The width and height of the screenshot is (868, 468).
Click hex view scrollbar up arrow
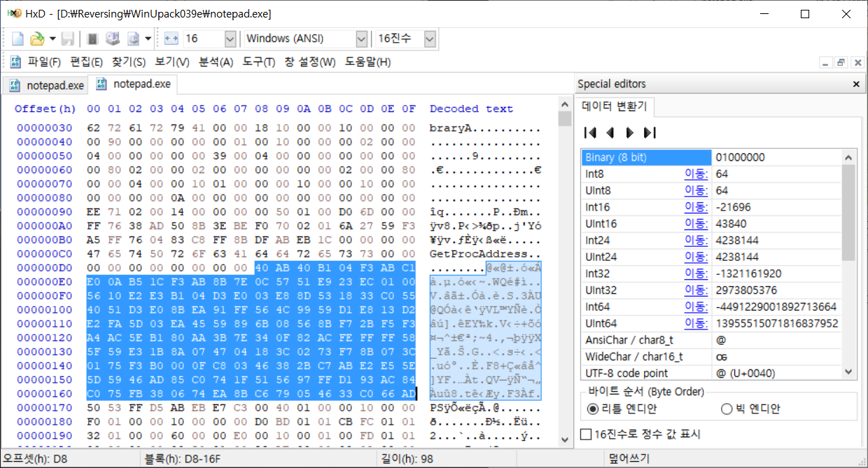point(566,105)
